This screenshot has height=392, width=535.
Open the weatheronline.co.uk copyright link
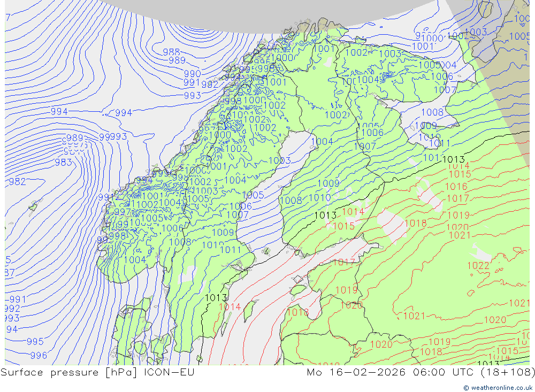tap(498, 388)
